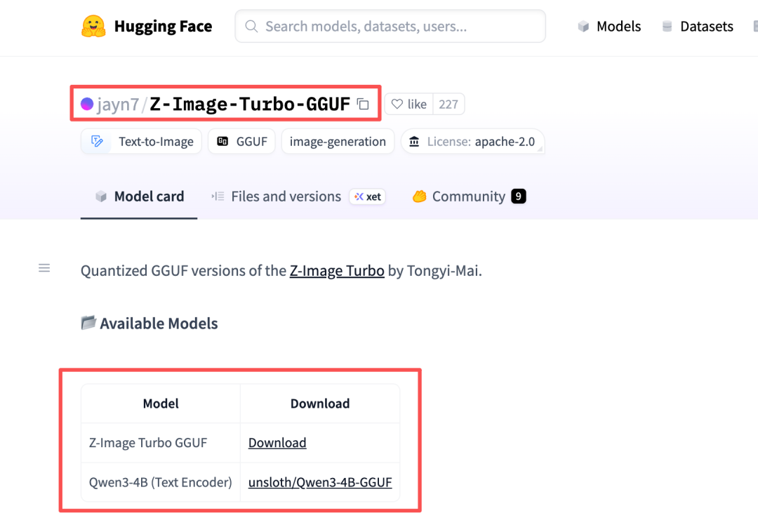
Task: Click the Hugging Face emoji logo
Action: [93, 27]
